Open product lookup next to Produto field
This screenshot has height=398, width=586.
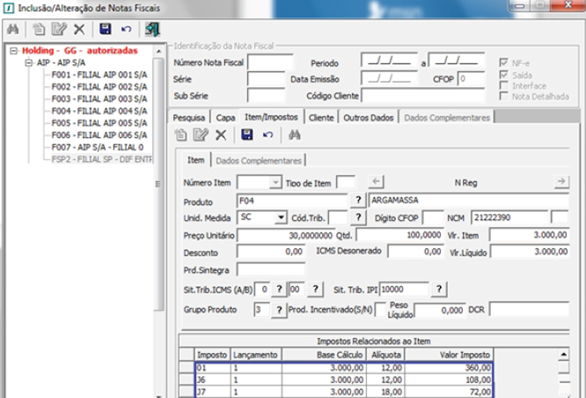[x=358, y=200]
